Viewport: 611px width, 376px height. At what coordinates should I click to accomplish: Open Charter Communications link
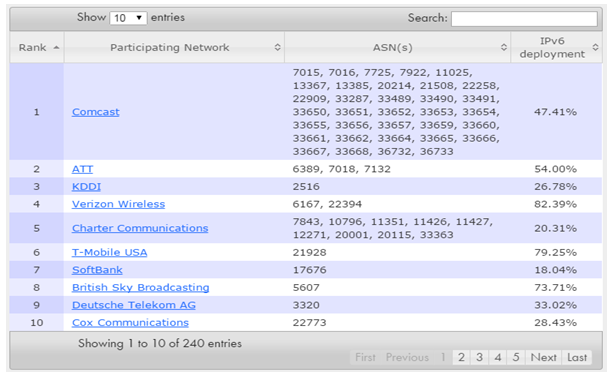coord(140,228)
